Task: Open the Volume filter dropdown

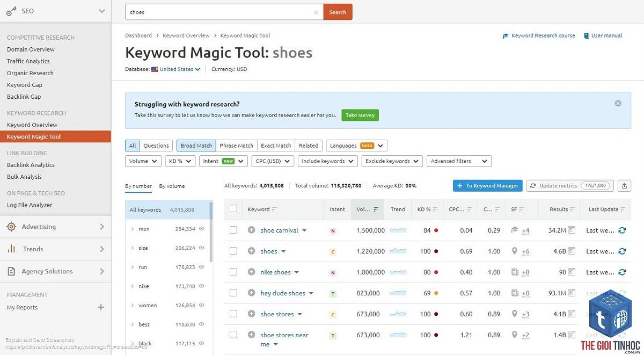Action: click(x=143, y=161)
